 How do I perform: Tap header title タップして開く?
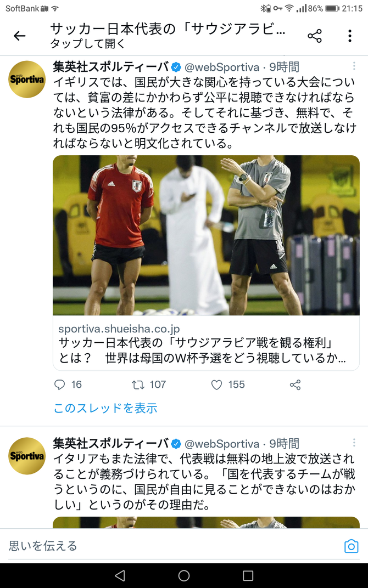[87, 44]
